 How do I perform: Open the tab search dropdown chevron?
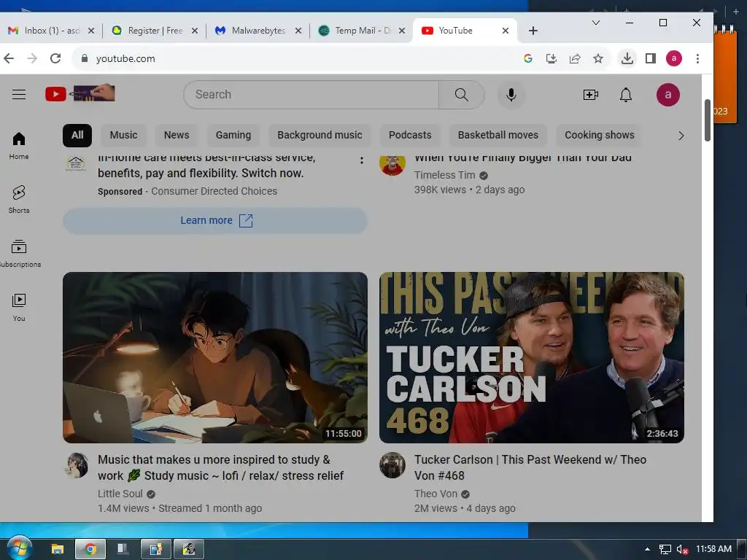[595, 23]
